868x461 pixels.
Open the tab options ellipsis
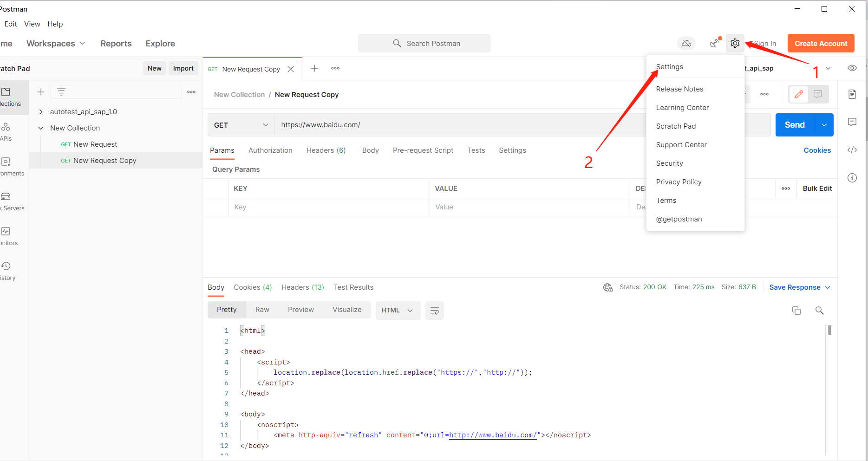coord(335,68)
